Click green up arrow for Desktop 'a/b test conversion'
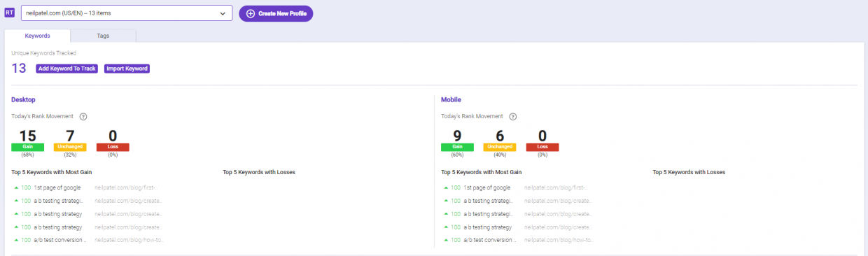The image size is (868, 256). tap(16, 240)
